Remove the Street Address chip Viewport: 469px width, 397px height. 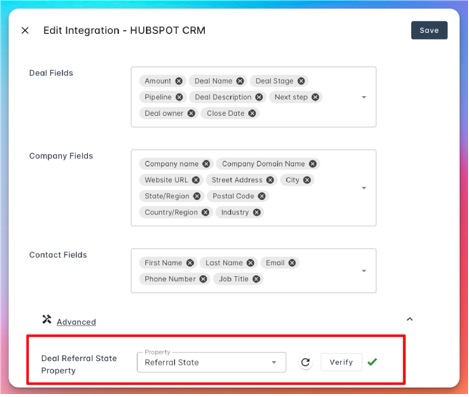(x=270, y=180)
